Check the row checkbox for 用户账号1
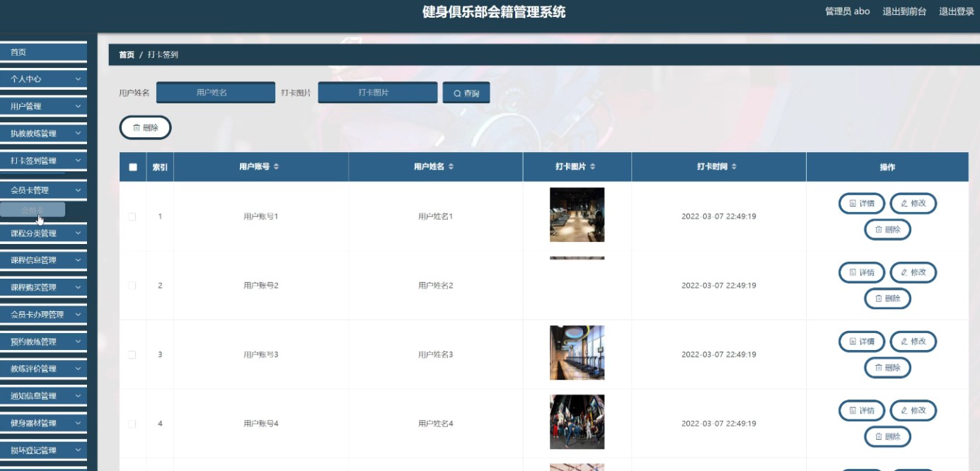The width and height of the screenshot is (980, 471). (132, 216)
